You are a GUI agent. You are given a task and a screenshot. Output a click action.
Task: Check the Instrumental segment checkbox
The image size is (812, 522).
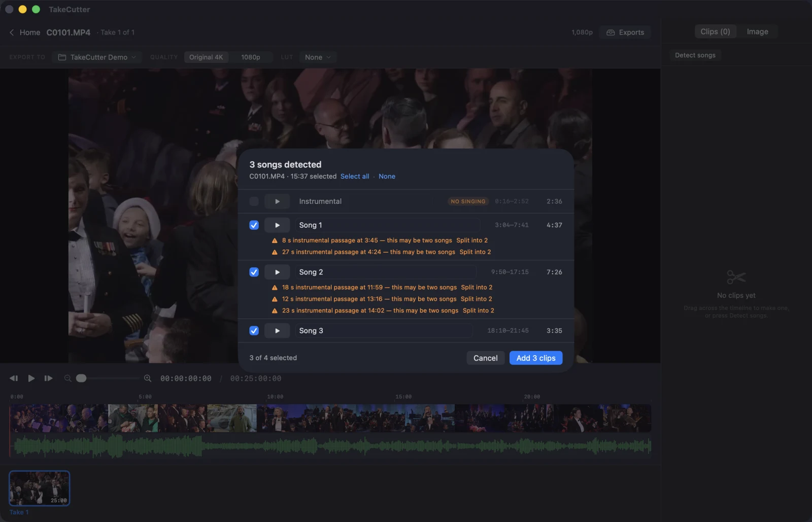[x=254, y=201]
